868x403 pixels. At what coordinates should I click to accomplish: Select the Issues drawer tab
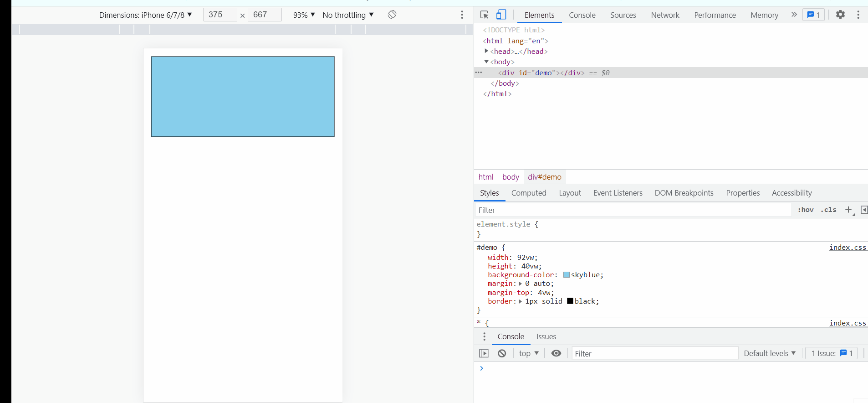(x=546, y=336)
